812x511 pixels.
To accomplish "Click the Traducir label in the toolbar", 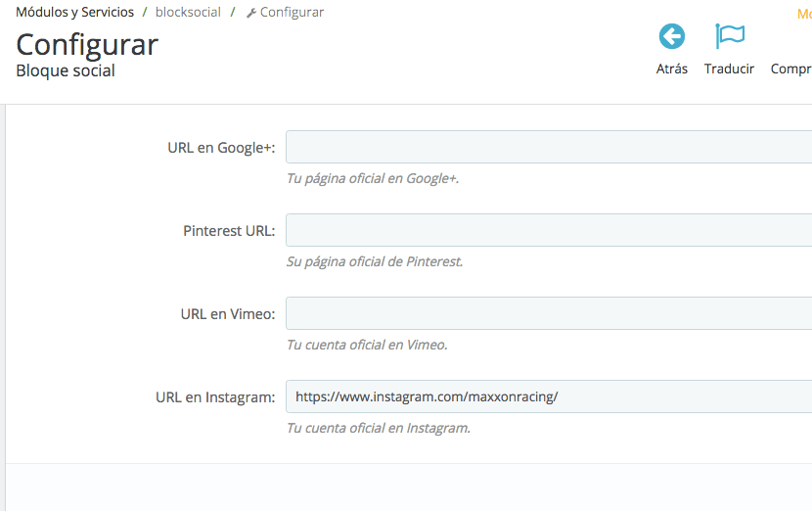I will [729, 69].
